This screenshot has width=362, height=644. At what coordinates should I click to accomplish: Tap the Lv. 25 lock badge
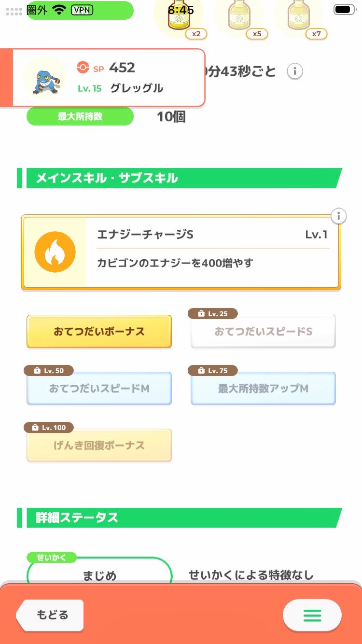(212, 314)
